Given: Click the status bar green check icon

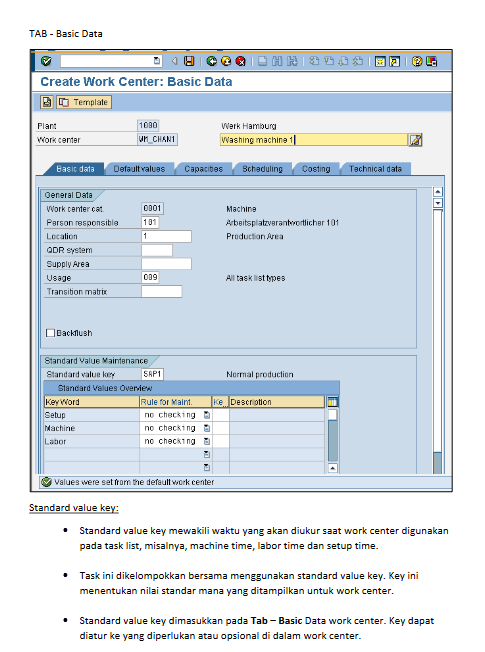Looking at the screenshot, I should point(46,482).
